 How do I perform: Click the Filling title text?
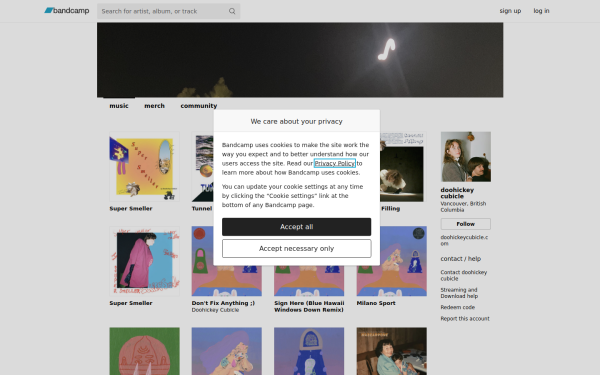(391, 209)
